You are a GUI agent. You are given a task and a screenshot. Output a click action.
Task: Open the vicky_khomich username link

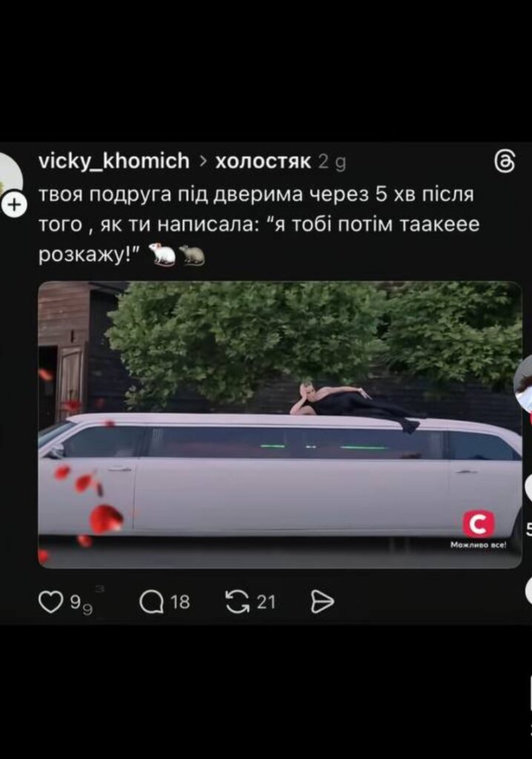[114, 161]
